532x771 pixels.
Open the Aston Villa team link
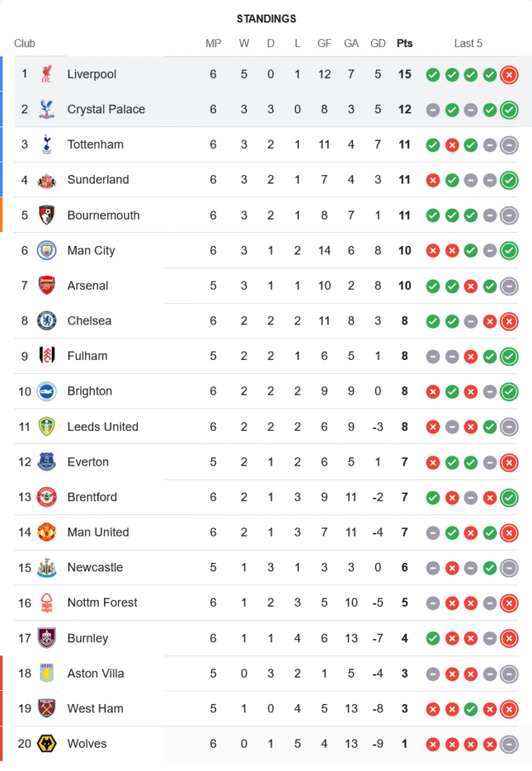[95, 673]
